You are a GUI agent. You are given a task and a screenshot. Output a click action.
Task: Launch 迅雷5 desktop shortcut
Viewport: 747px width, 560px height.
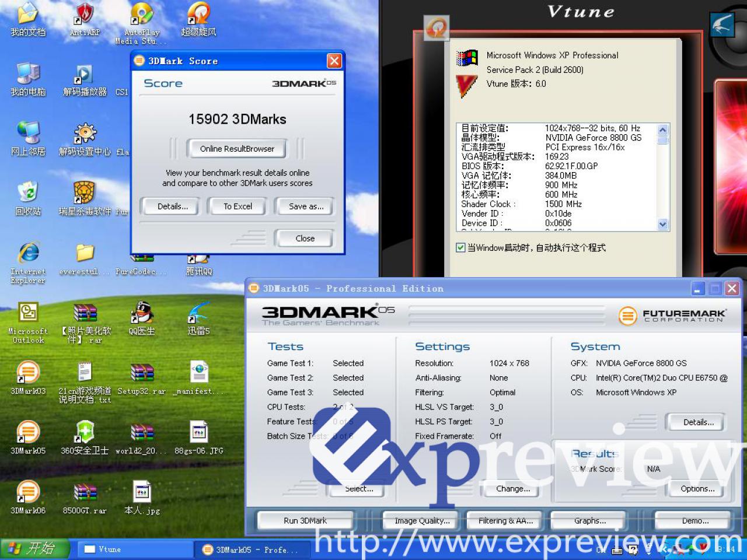tap(198, 318)
